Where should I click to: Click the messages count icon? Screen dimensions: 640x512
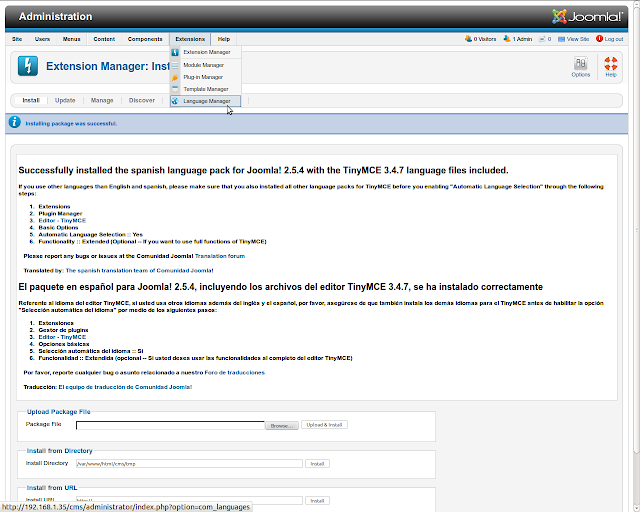click(542, 39)
